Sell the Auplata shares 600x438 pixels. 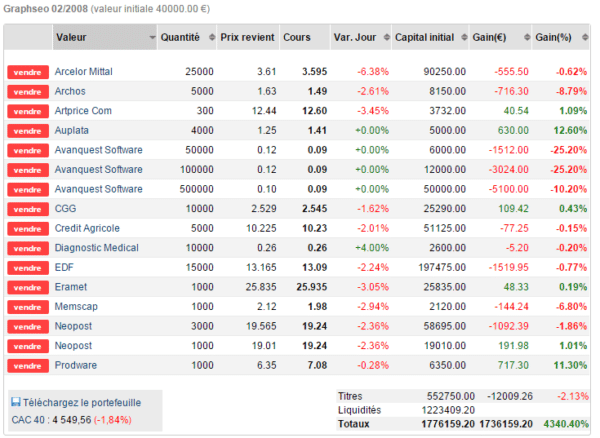tap(28, 131)
